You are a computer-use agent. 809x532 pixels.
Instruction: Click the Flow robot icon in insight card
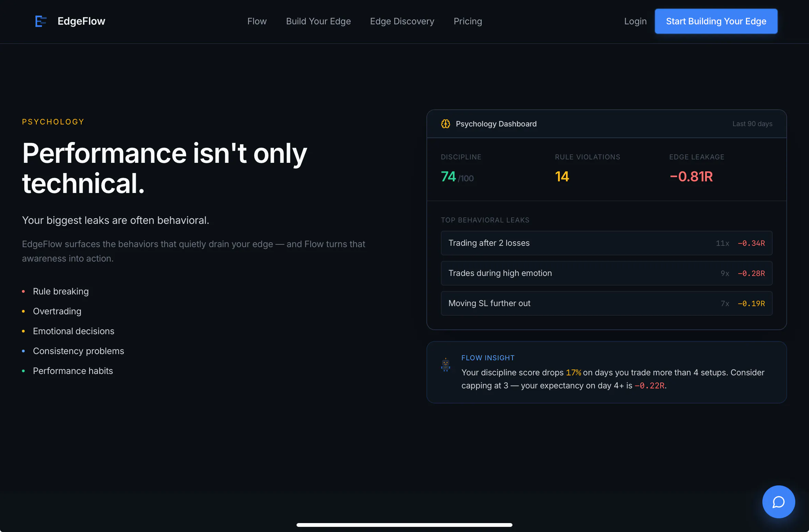tap(446, 365)
